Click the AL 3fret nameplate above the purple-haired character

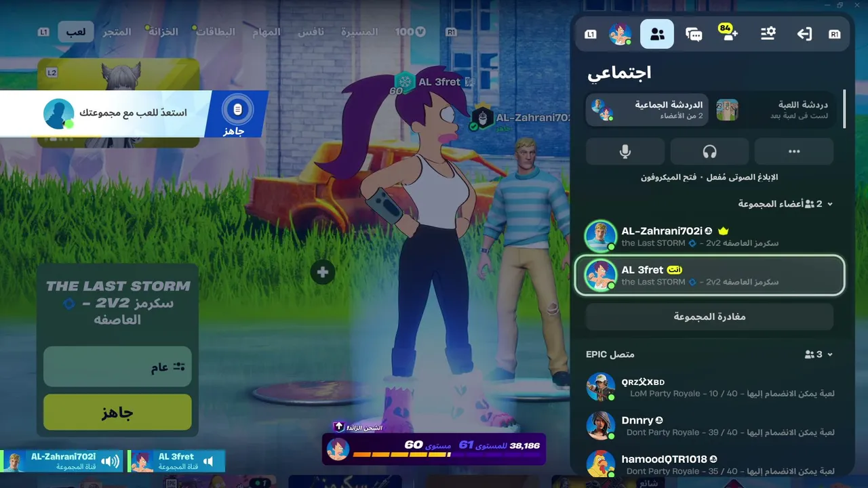439,82
